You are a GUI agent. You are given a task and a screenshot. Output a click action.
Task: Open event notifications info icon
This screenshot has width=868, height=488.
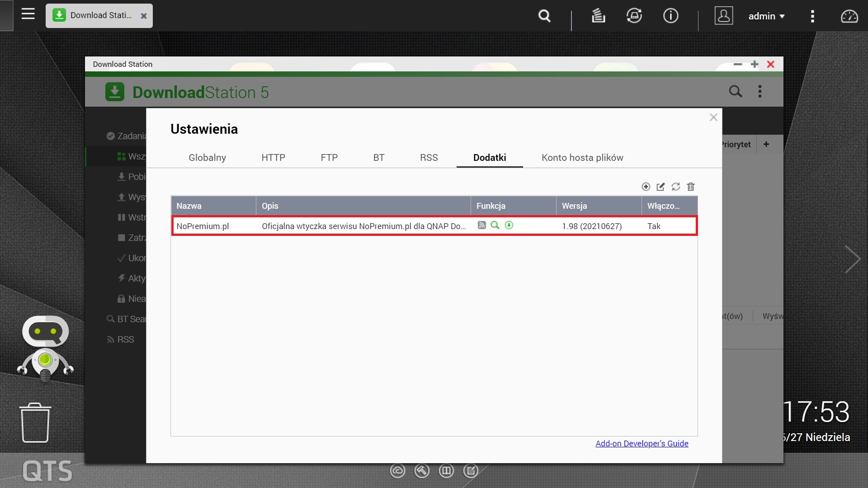(x=670, y=16)
